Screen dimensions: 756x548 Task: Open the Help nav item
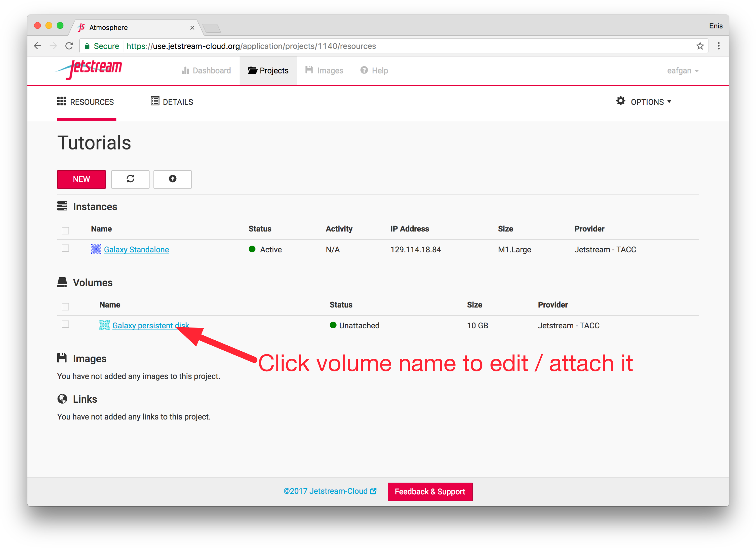[x=374, y=71]
